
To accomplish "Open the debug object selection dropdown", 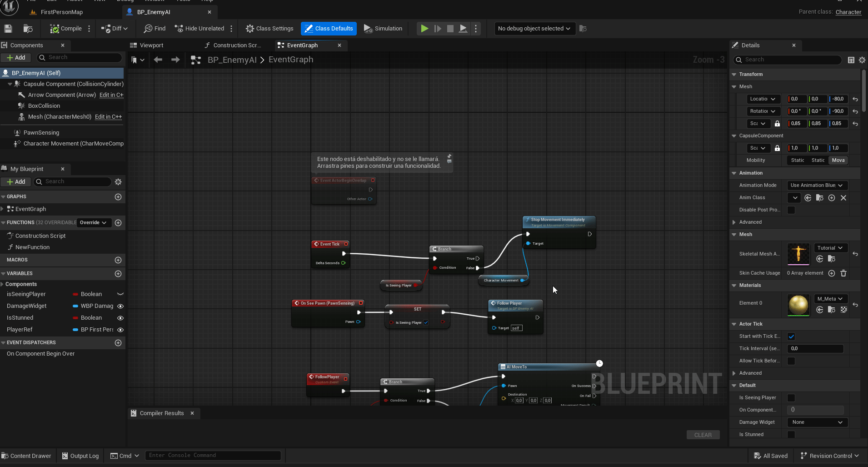I will coord(534,29).
